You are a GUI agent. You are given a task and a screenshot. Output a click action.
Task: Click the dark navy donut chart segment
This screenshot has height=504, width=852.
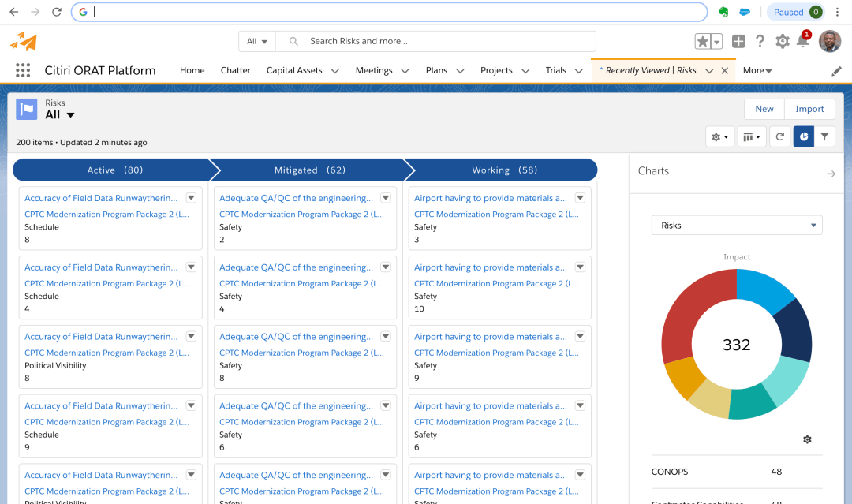[x=796, y=332]
